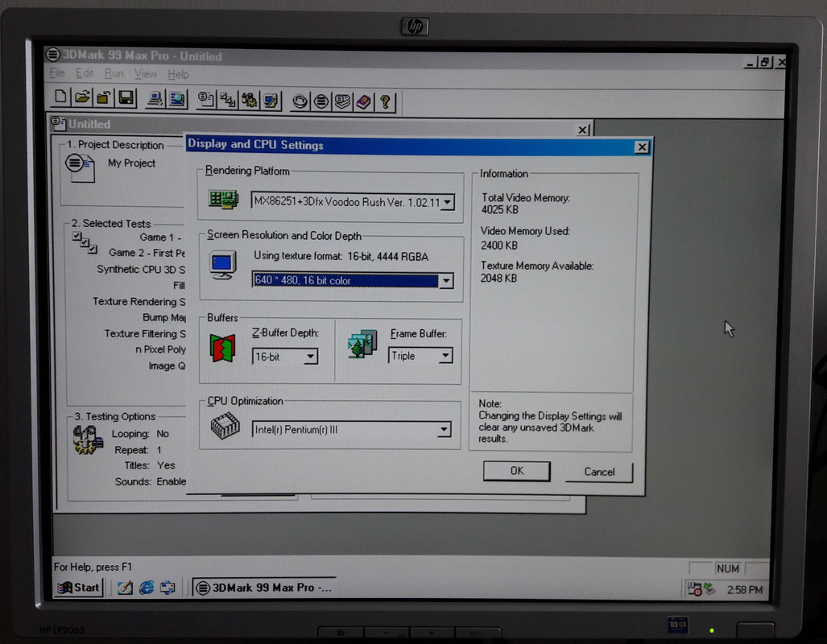827x644 pixels.
Task: Click the Image Q test entry
Action: [x=167, y=365]
